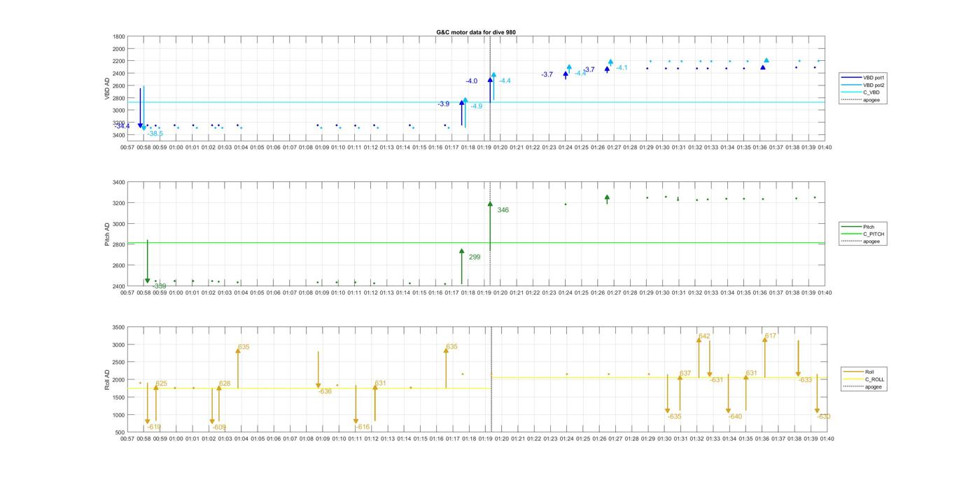
Task: Click 'apogee' in the Roll plot legend
Action: click(x=874, y=386)
